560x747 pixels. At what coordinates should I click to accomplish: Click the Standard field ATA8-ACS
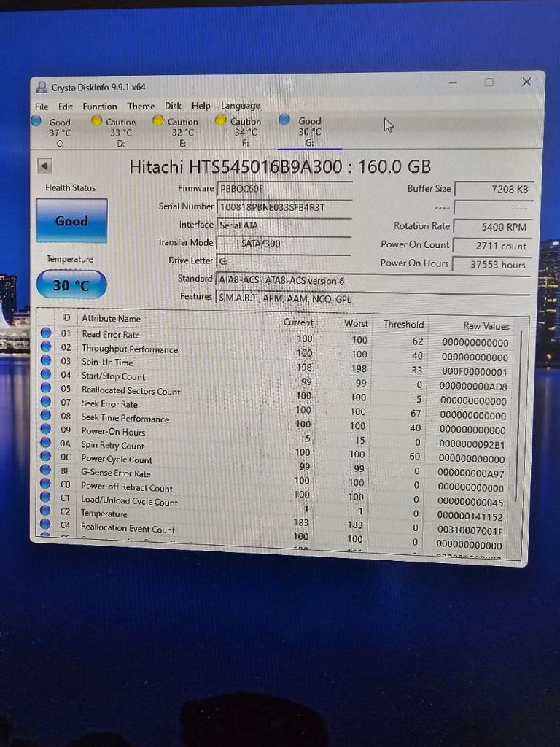[373, 281]
